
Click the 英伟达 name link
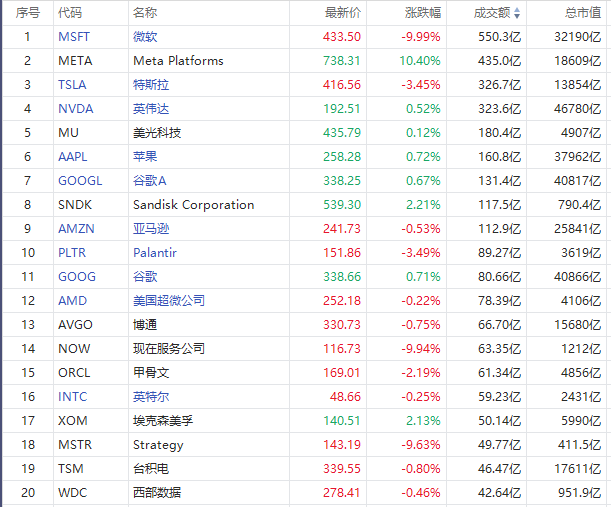click(151, 109)
